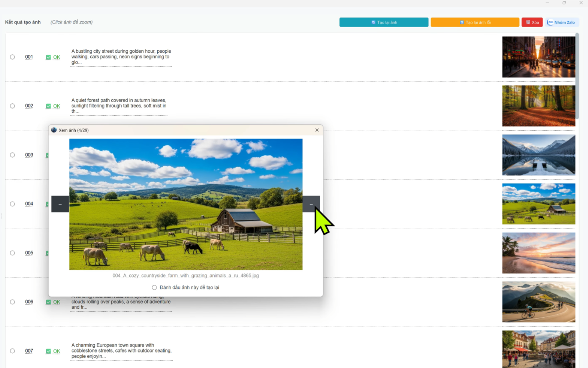The height and width of the screenshot is (368, 588).
Task: Click Tạo lại ảnh lỗi button
Action: point(475,22)
